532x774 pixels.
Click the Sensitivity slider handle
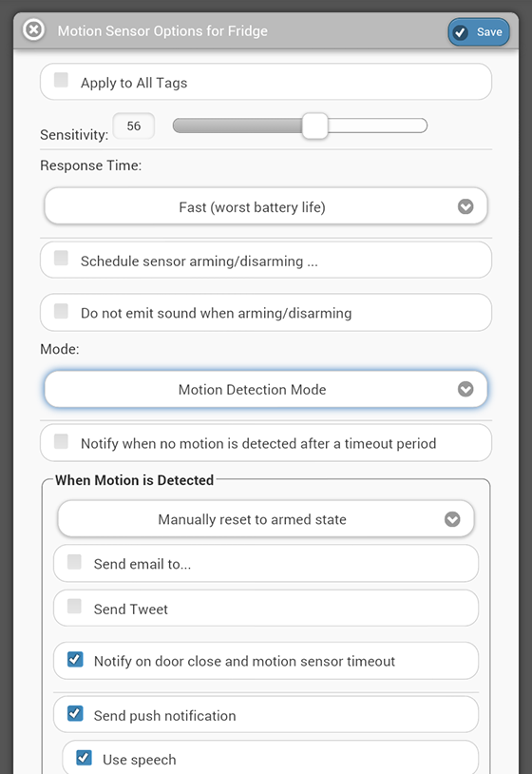pyautogui.click(x=314, y=126)
